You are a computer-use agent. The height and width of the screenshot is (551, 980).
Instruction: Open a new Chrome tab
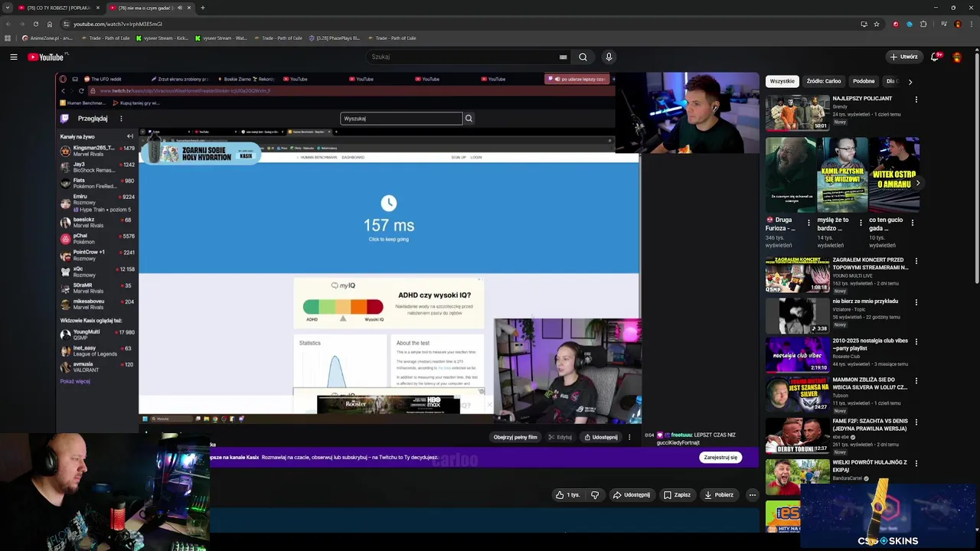[x=202, y=8]
